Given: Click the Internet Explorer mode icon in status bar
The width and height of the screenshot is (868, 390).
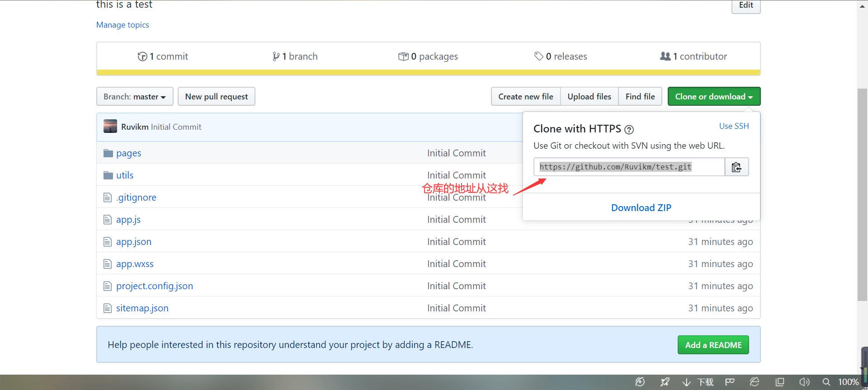Looking at the screenshot, I should (x=755, y=382).
